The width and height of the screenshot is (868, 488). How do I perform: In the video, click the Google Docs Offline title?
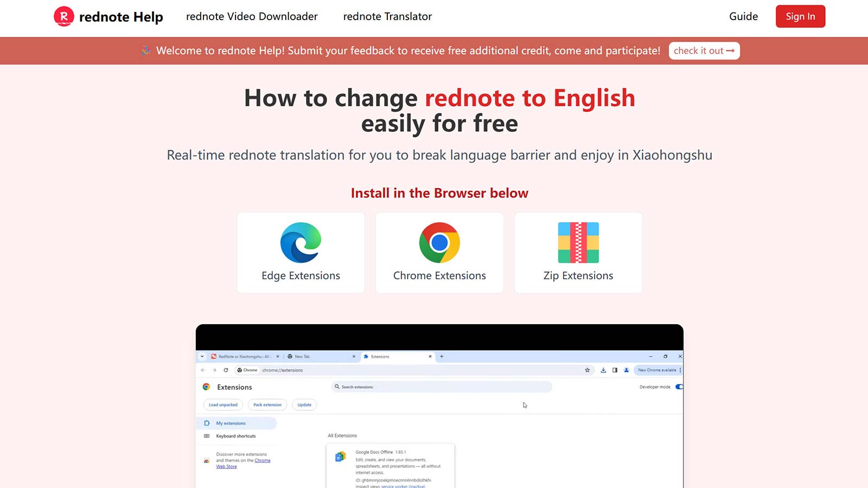pyautogui.click(x=374, y=452)
